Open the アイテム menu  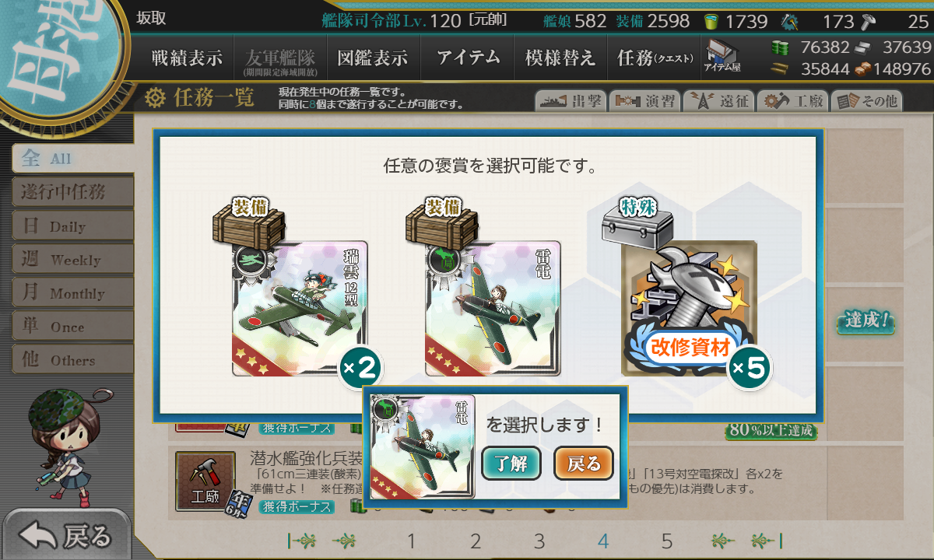point(468,58)
